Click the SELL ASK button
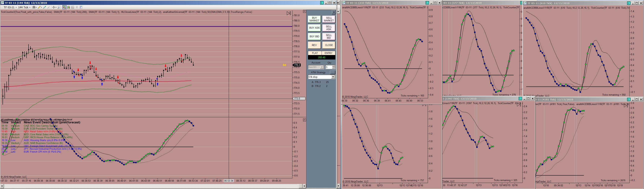Viewport: 644px width, 189px height. [x=329, y=28]
